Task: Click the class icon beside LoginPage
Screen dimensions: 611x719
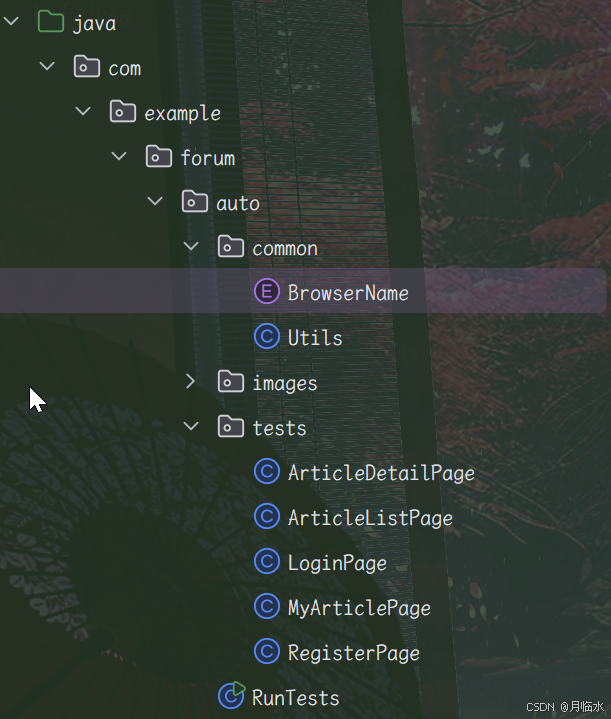Action: click(x=267, y=561)
